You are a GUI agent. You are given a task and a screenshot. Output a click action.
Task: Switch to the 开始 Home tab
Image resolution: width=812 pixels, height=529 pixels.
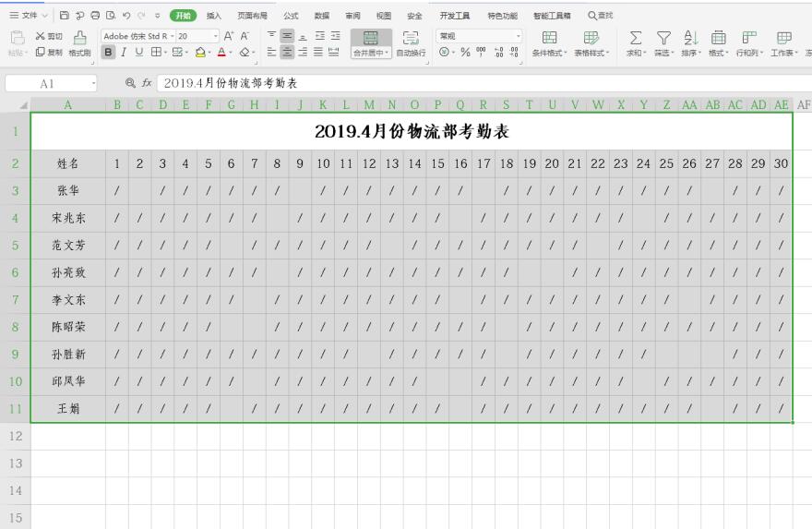[183, 16]
